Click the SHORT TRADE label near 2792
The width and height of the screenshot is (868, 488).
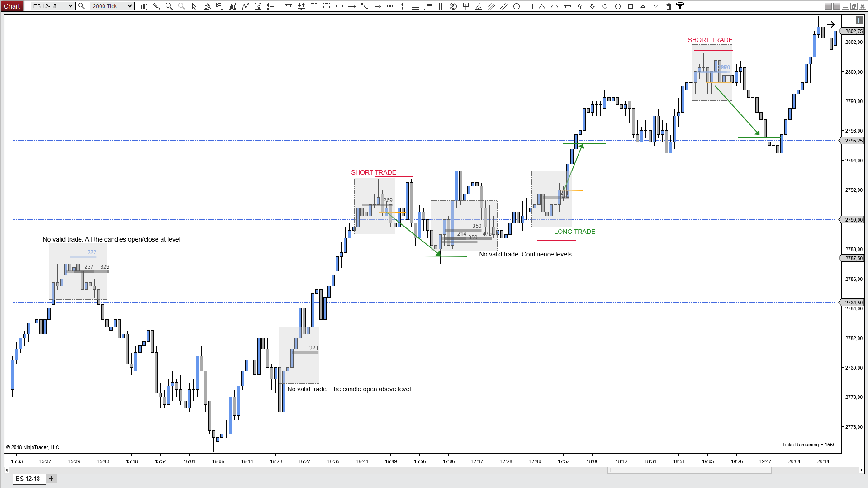[373, 172]
